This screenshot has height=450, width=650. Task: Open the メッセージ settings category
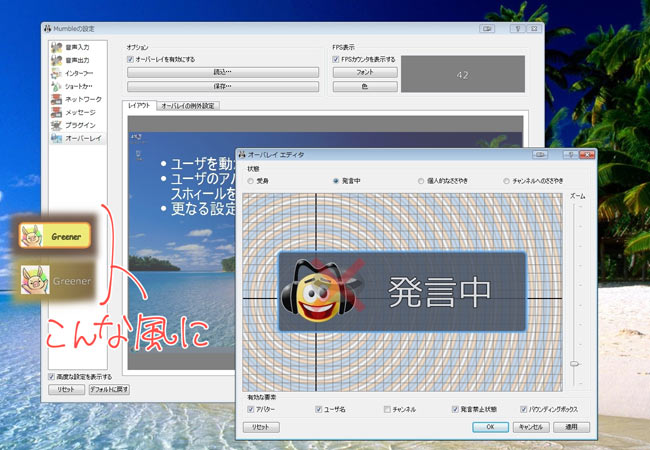80,113
